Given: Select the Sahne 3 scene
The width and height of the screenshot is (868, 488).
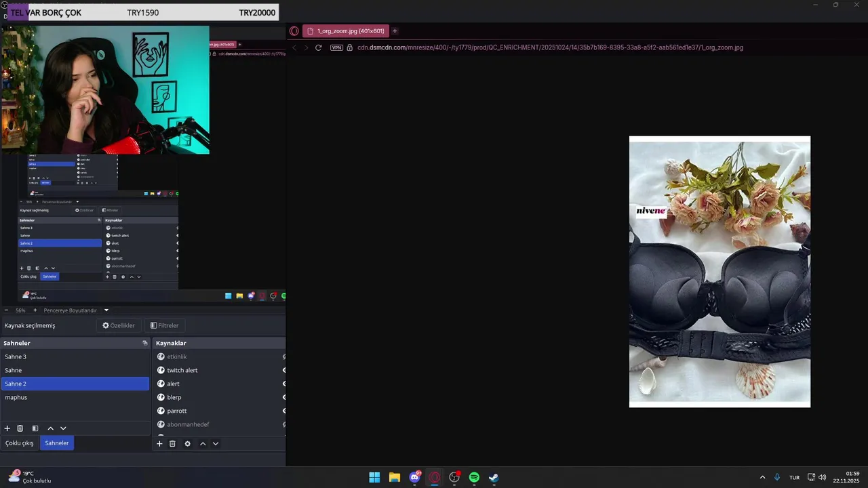Looking at the screenshot, I should [75, 357].
